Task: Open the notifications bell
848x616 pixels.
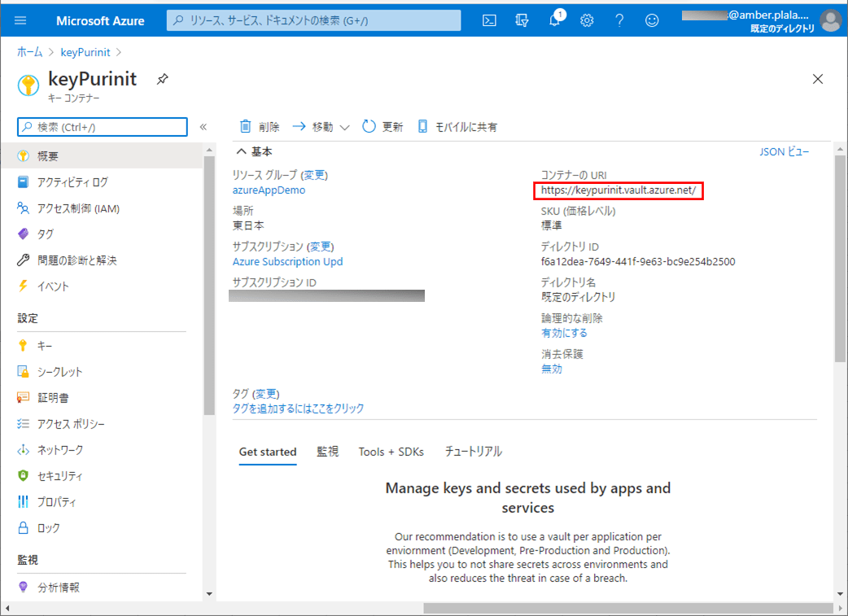Action: [554, 20]
